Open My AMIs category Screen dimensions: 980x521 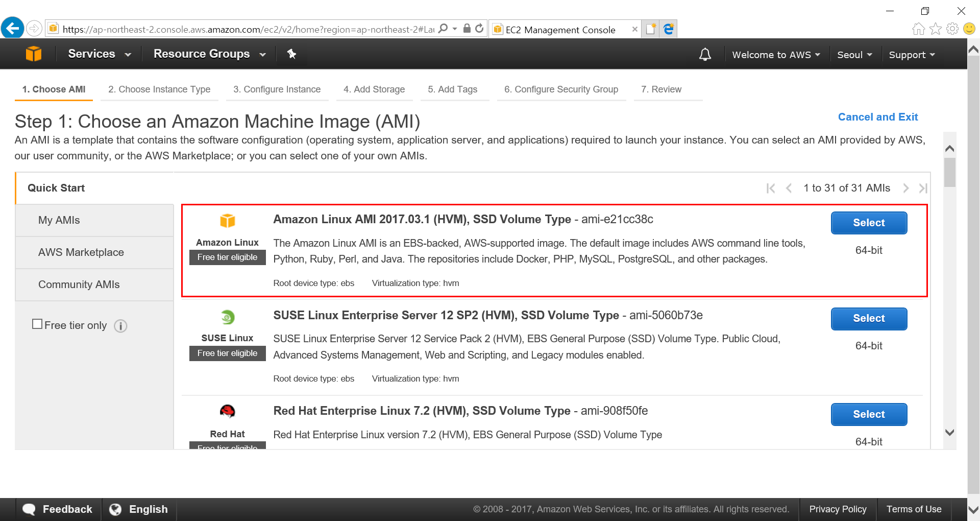(94, 220)
